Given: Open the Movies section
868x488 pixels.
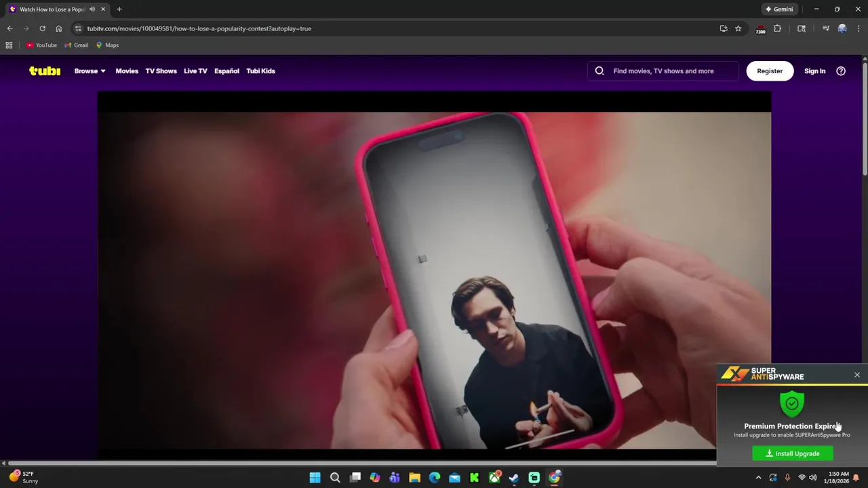Looking at the screenshot, I should tap(127, 70).
